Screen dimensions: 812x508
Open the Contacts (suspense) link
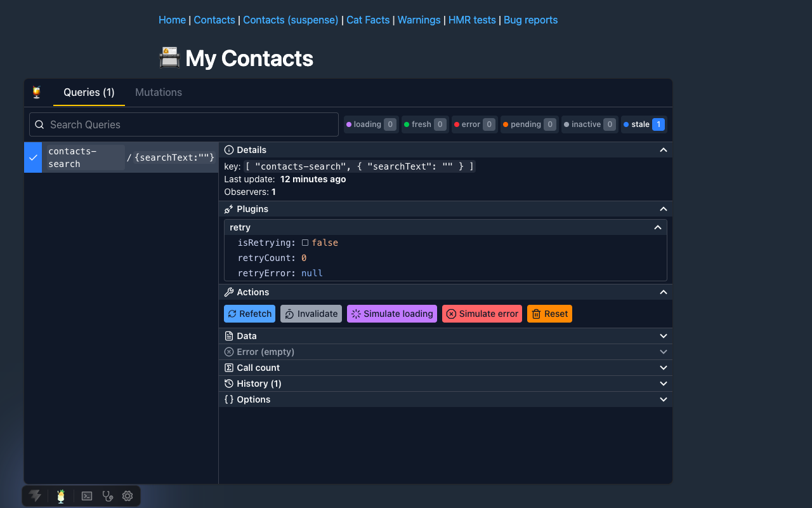tap(291, 20)
